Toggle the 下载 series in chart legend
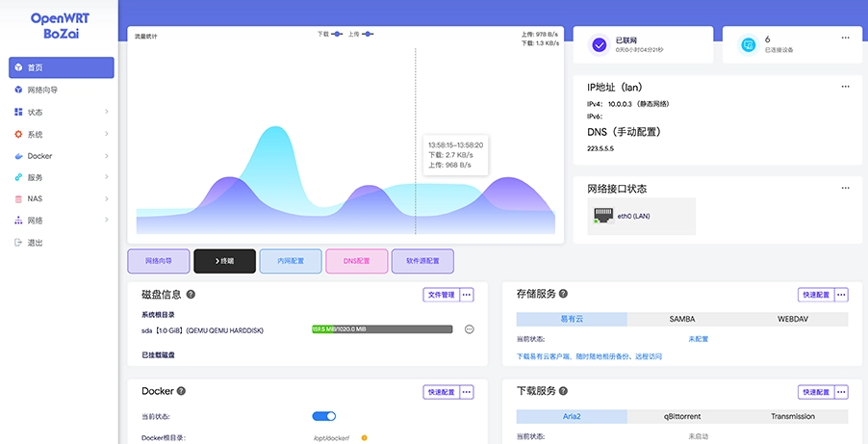 [330, 34]
